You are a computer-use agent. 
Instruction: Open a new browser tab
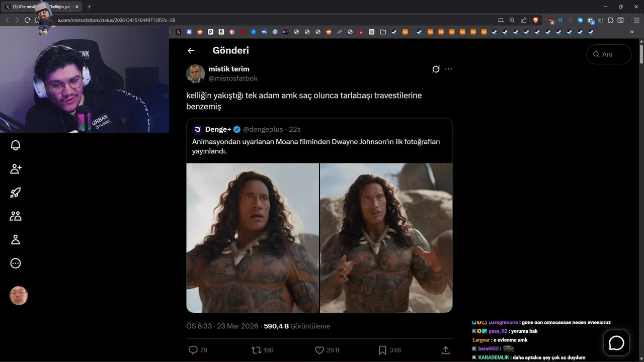[x=89, y=7]
